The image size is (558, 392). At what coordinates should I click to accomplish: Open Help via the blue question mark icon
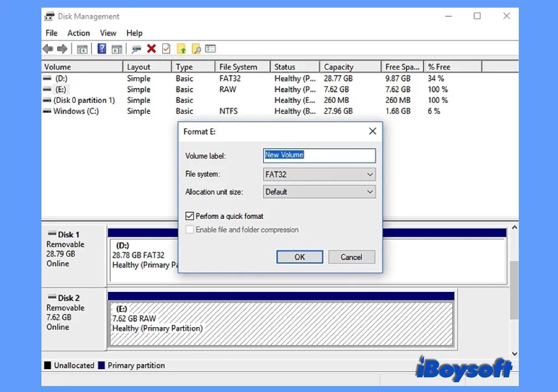pyautogui.click(x=101, y=48)
